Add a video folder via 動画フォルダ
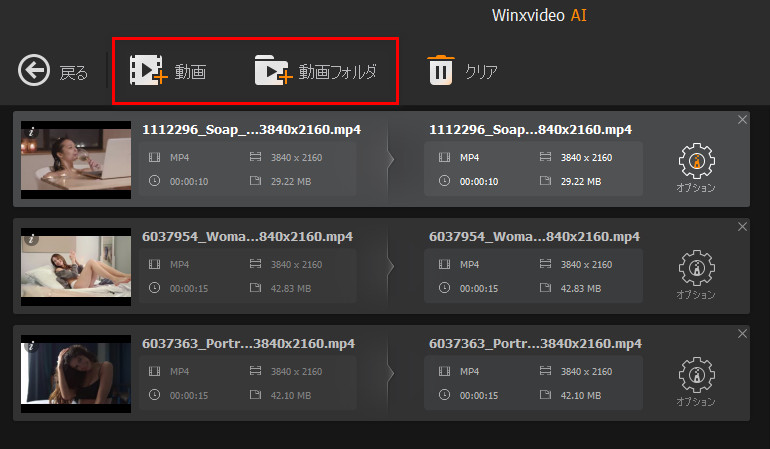 click(315, 71)
